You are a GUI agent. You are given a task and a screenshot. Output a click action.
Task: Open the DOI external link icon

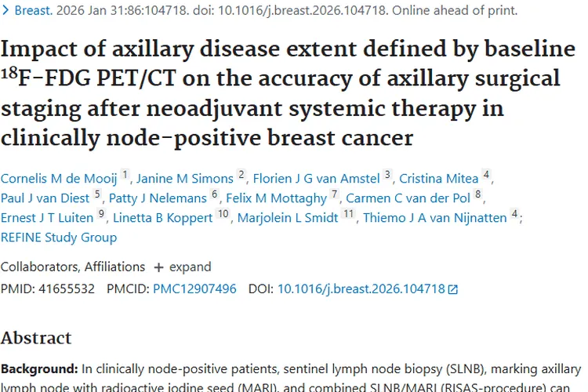point(452,289)
